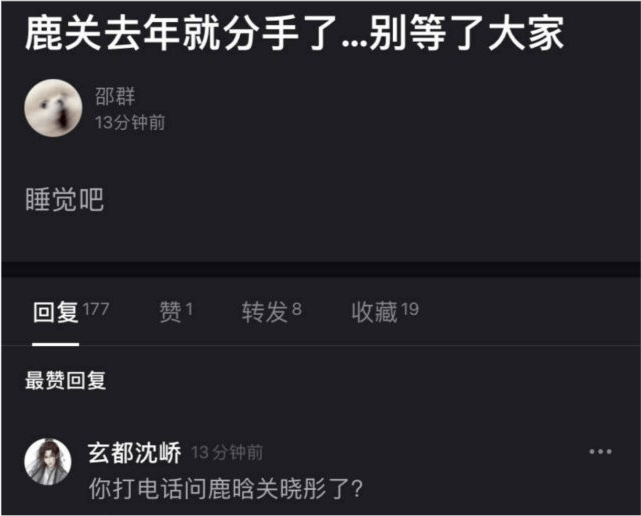641x516 pixels.
Task: Tap commenter 玄都沈峤's avatar picture
Action: click(x=48, y=462)
